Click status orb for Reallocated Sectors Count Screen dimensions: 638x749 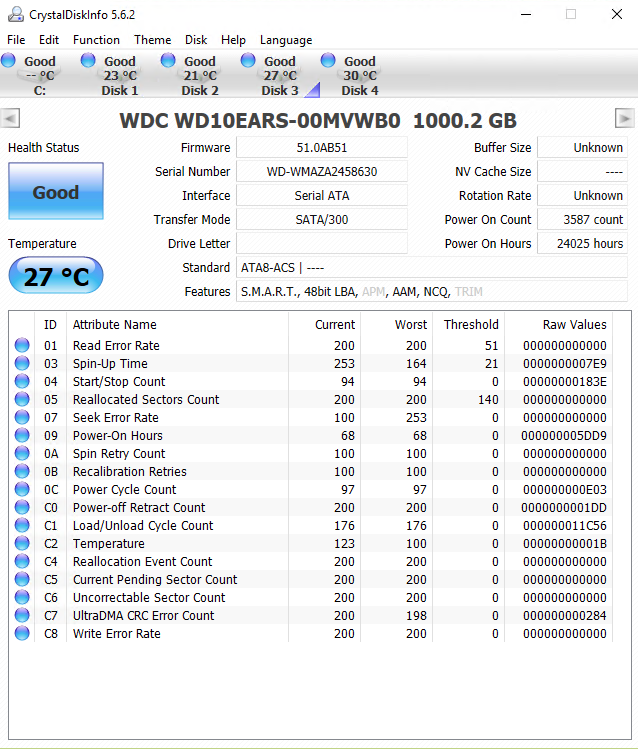pyautogui.click(x=22, y=399)
